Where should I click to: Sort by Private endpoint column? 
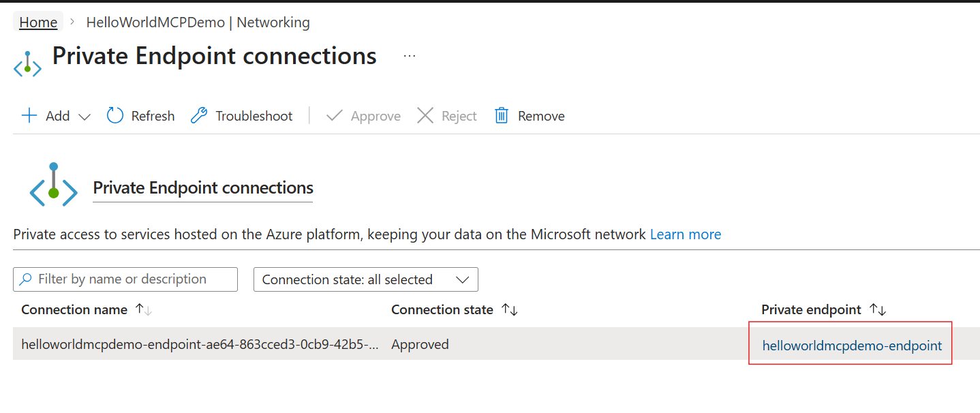point(823,309)
